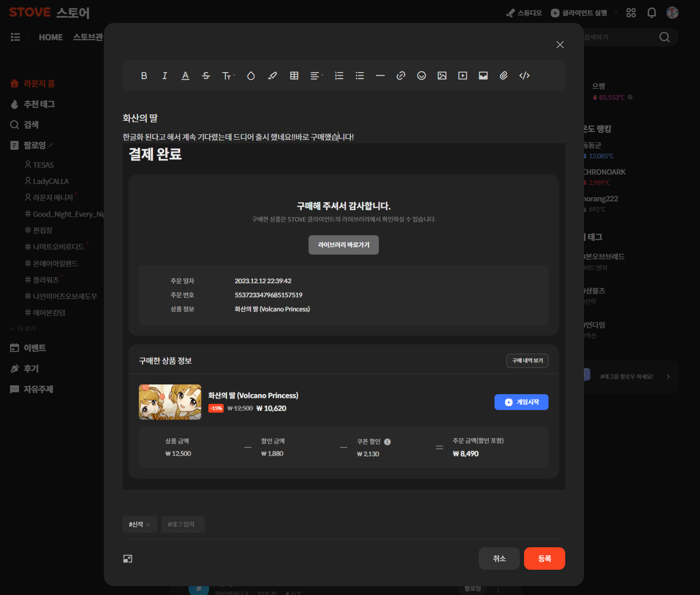Open the notifications bell

coord(652,13)
